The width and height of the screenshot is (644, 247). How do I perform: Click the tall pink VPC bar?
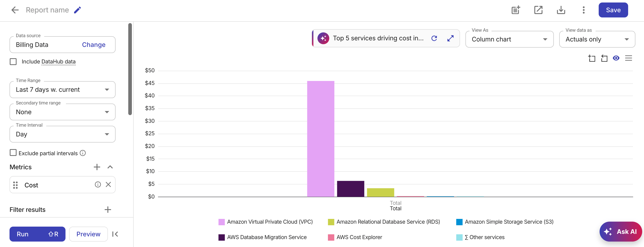coord(320,139)
